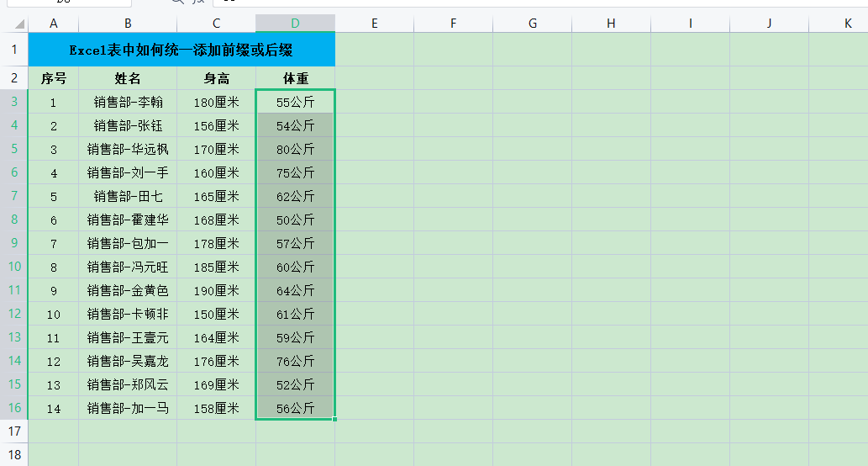Select cell 销售部-霍建华
This screenshot has height=466, width=868.
[128, 220]
